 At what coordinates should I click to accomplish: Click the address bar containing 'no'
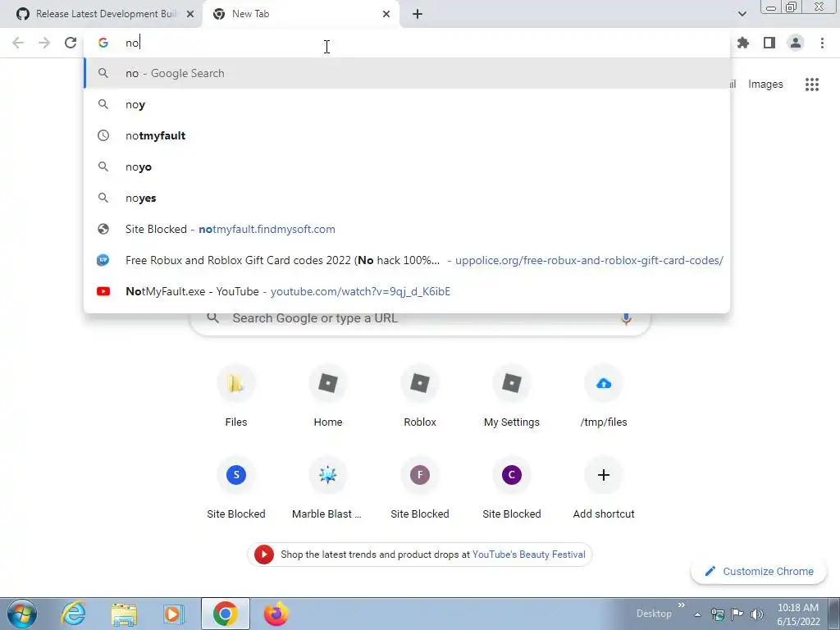(407, 43)
